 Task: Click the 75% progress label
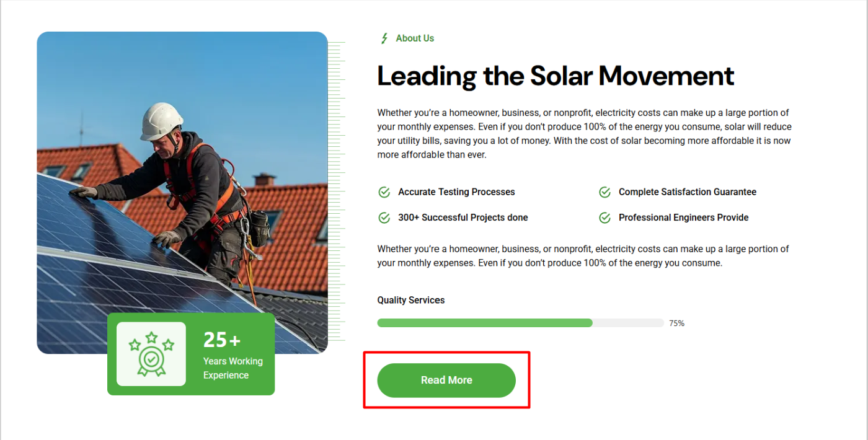tap(676, 323)
